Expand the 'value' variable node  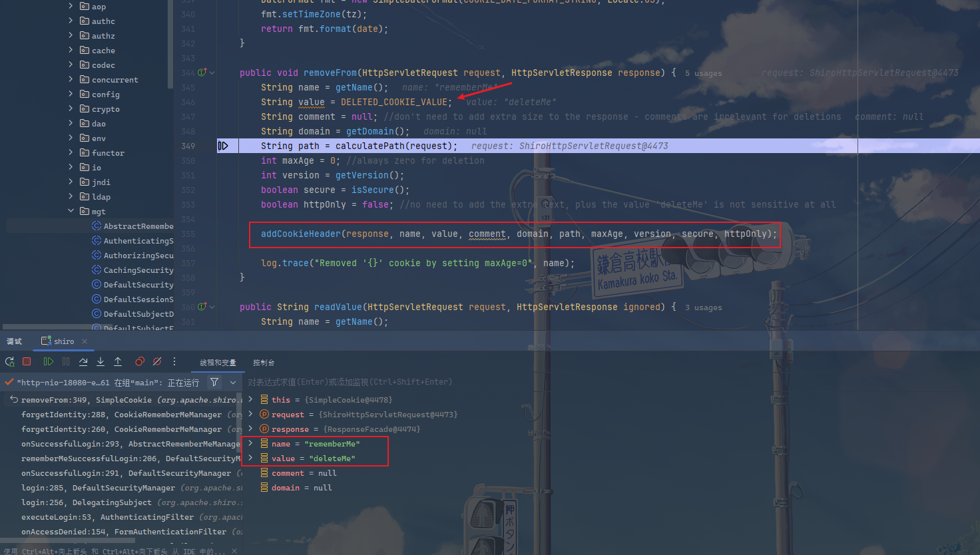250,458
